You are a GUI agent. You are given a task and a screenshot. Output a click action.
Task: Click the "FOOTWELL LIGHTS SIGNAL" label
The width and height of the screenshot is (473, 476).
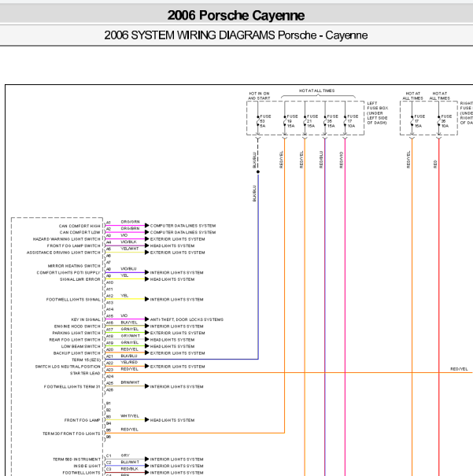point(73,300)
